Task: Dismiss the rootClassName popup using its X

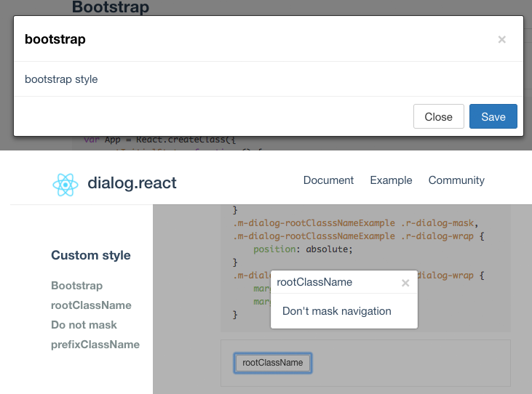Action: coord(405,283)
